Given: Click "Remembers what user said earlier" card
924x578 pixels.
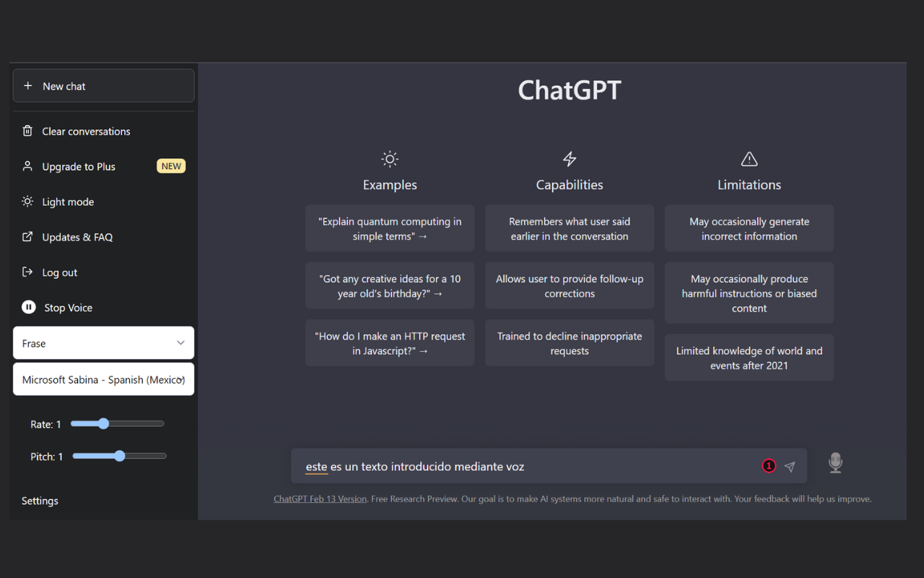Looking at the screenshot, I should click(570, 228).
